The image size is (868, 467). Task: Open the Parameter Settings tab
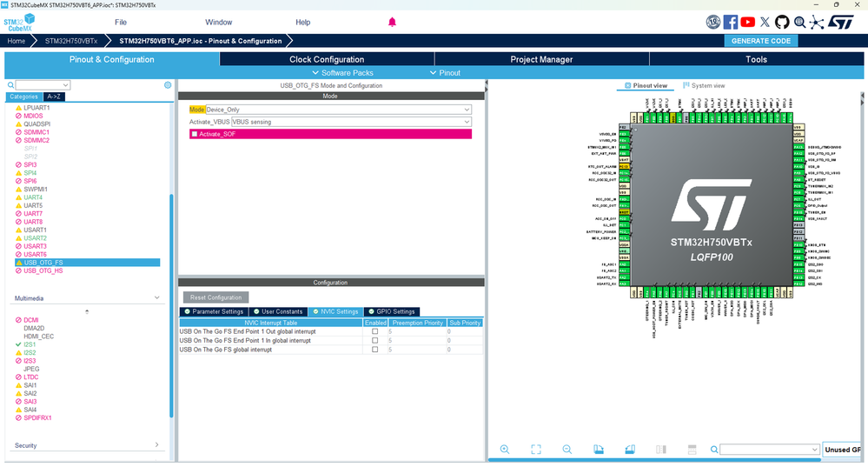(214, 311)
